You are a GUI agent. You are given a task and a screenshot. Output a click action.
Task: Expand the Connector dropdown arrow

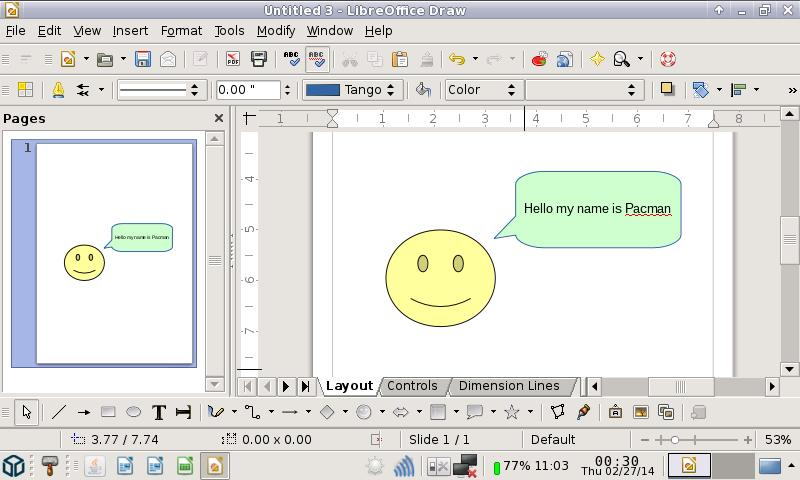[x=271, y=411]
